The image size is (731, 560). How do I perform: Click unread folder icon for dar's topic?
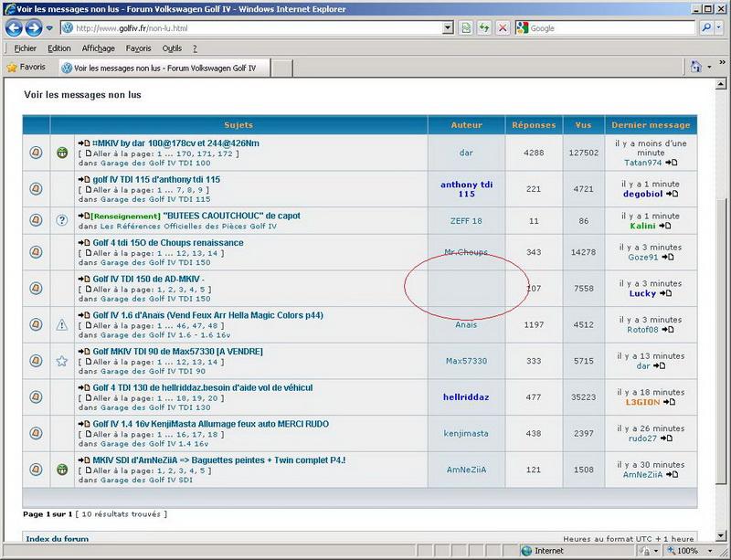pyautogui.click(x=36, y=153)
